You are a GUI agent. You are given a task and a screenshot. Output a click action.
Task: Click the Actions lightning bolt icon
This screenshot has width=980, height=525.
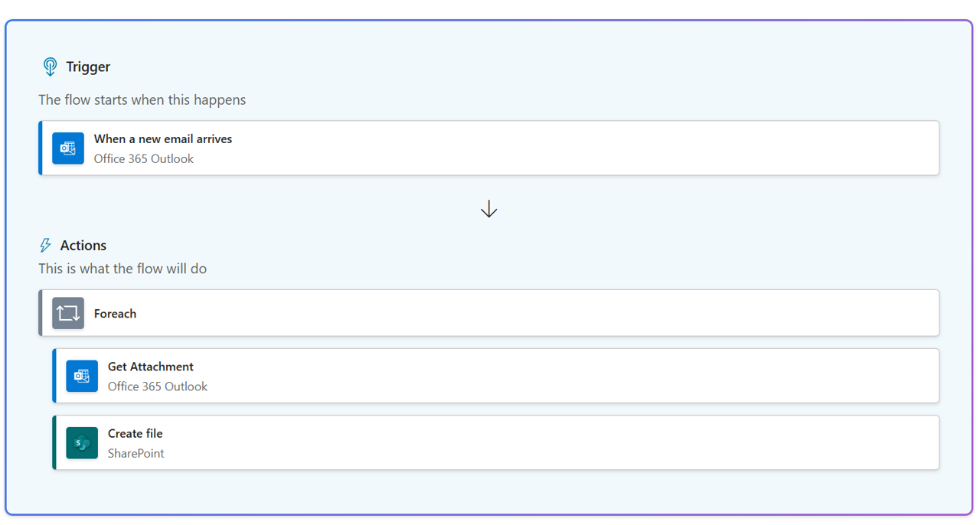(x=45, y=245)
